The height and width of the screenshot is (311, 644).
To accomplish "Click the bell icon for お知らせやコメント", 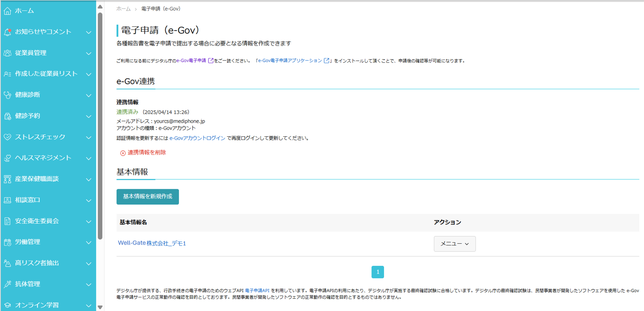I will click(7, 32).
